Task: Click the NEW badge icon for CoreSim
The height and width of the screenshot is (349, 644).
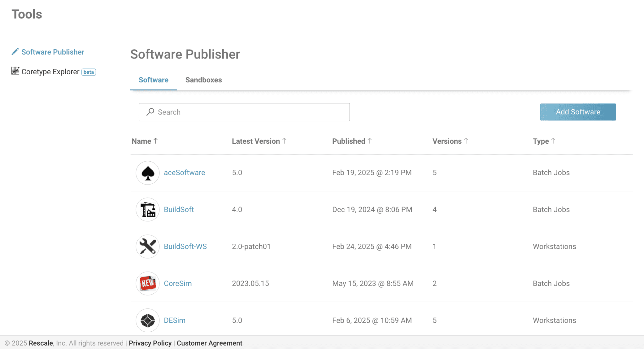Action: (147, 283)
